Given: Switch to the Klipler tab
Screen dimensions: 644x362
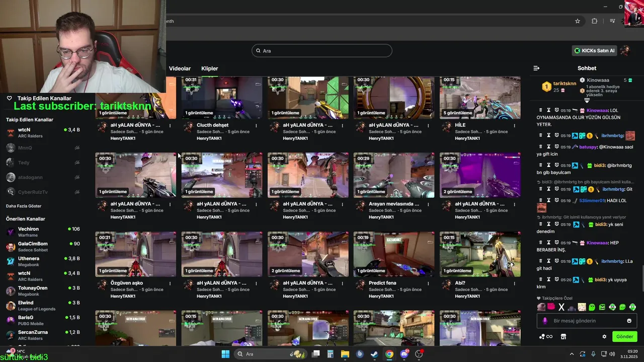Looking at the screenshot, I should click(210, 68).
